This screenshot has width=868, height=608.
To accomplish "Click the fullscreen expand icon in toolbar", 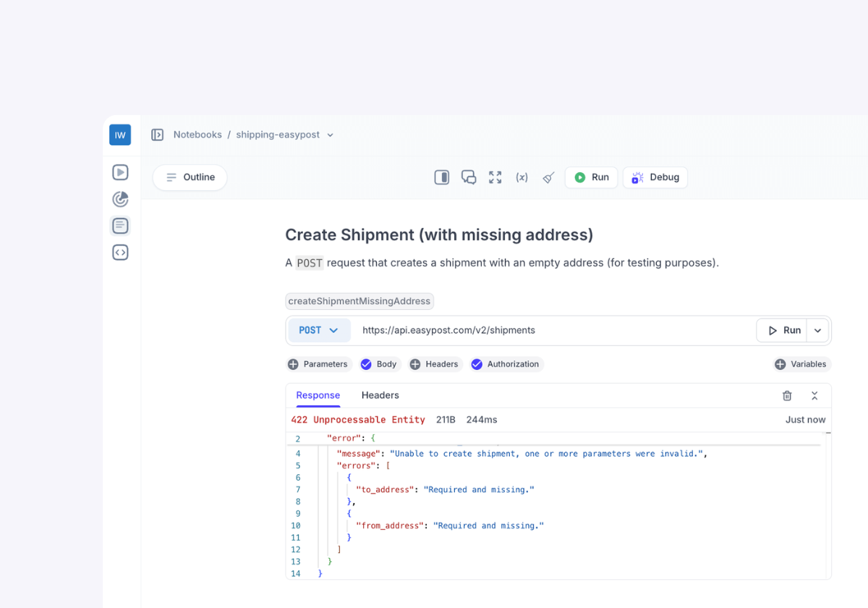I will (495, 177).
